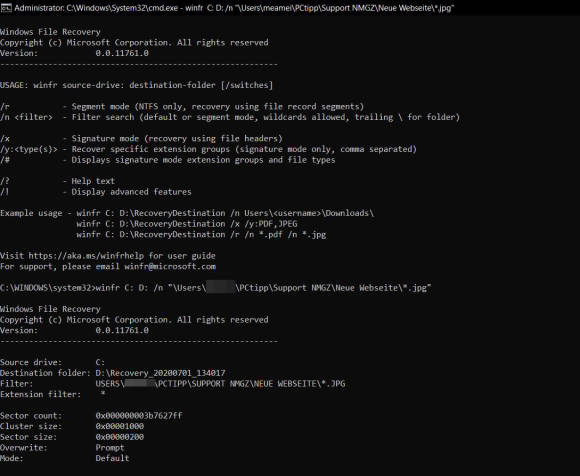The width and height of the screenshot is (580, 476).
Task: Click the Overwrite: Prompt setting line
Action: (x=62, y=448)
